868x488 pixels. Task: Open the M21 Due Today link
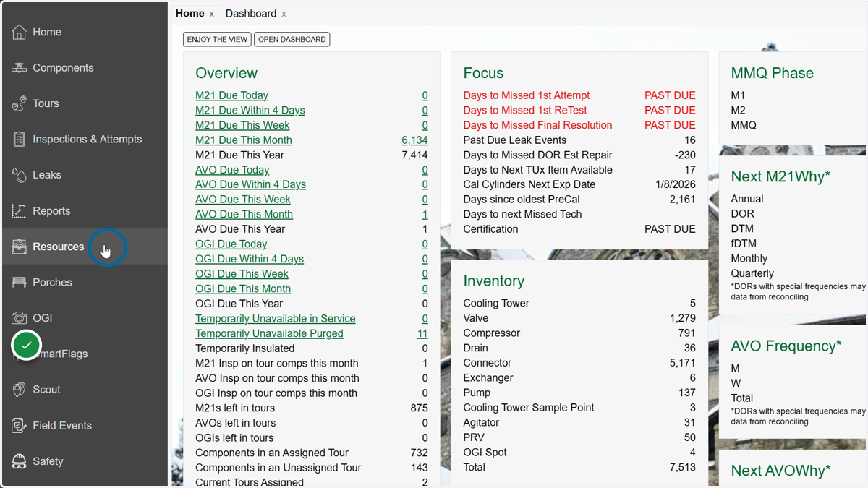click(x=231, y=95)
